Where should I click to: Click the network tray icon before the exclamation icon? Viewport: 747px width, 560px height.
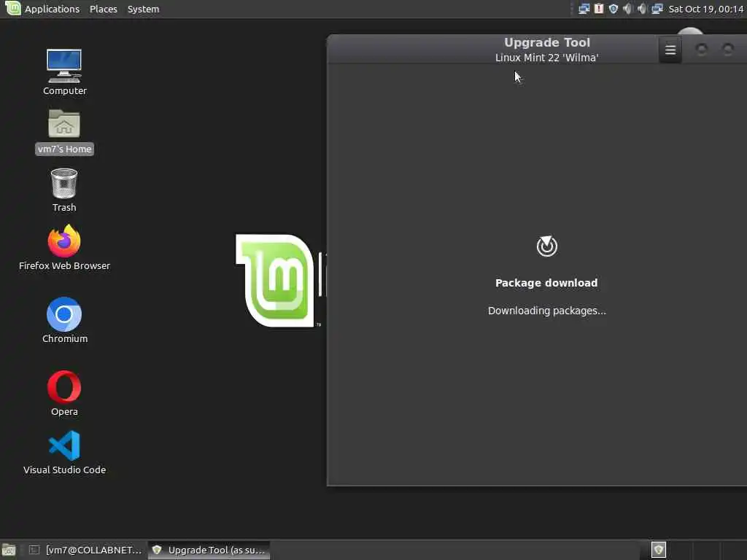[x=584, y=9]
